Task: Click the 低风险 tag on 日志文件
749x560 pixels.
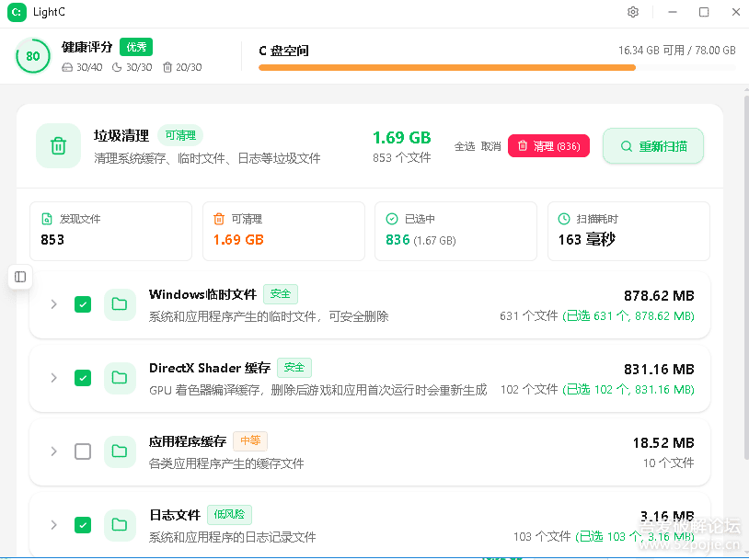Action: click(229, 514)
